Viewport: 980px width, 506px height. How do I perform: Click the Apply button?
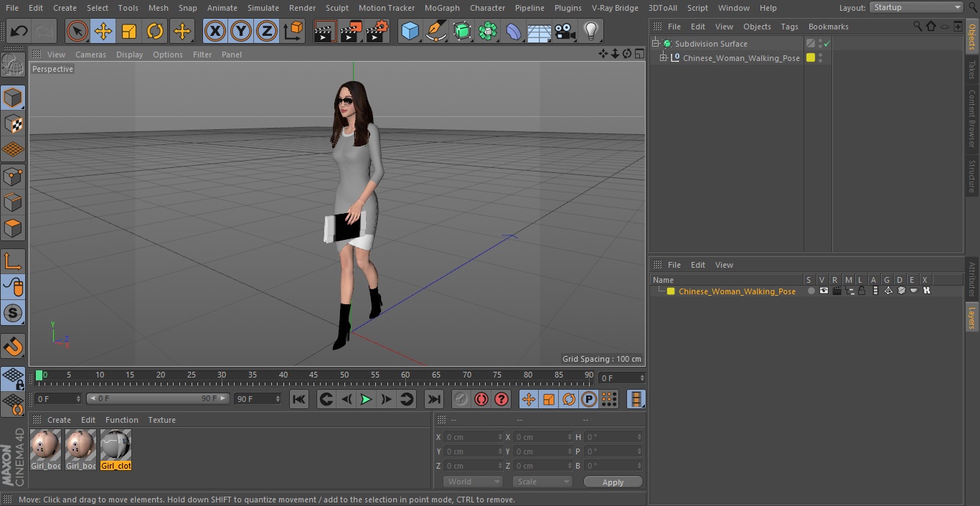click(613, 482)
